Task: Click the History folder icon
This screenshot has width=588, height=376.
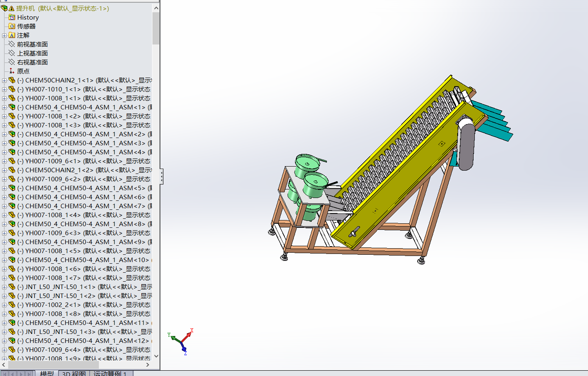Action: point(12,17)
